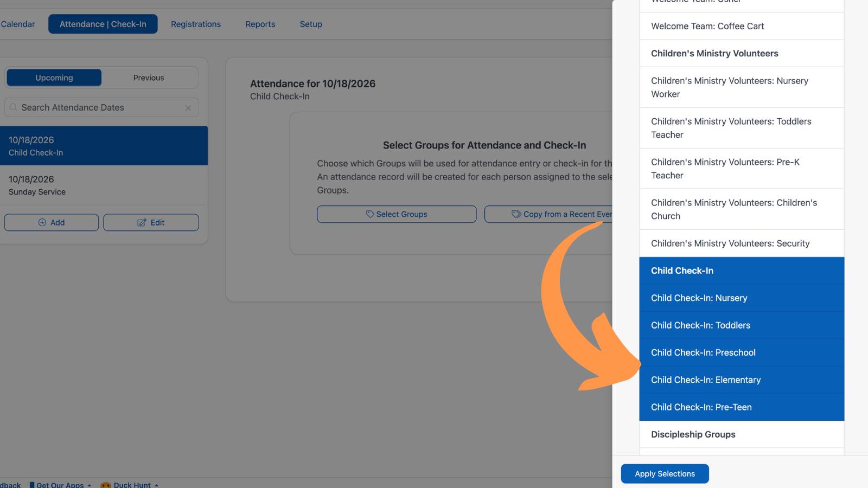Switch to the Registrations tab

point(196,24)
